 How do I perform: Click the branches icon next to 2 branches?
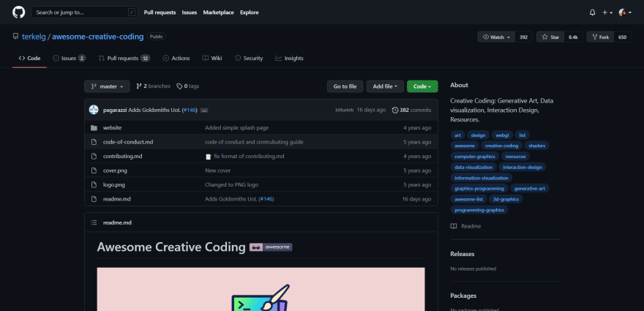click(x=139, y=86)
